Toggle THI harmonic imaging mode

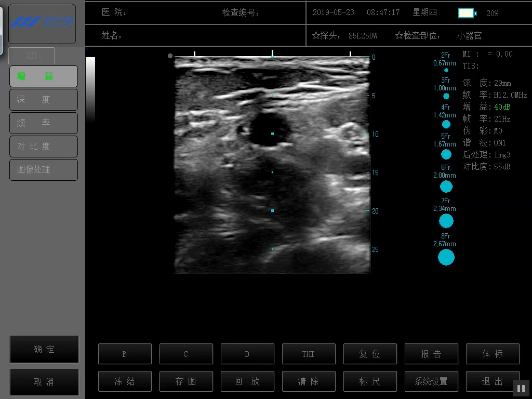[308, 354]
